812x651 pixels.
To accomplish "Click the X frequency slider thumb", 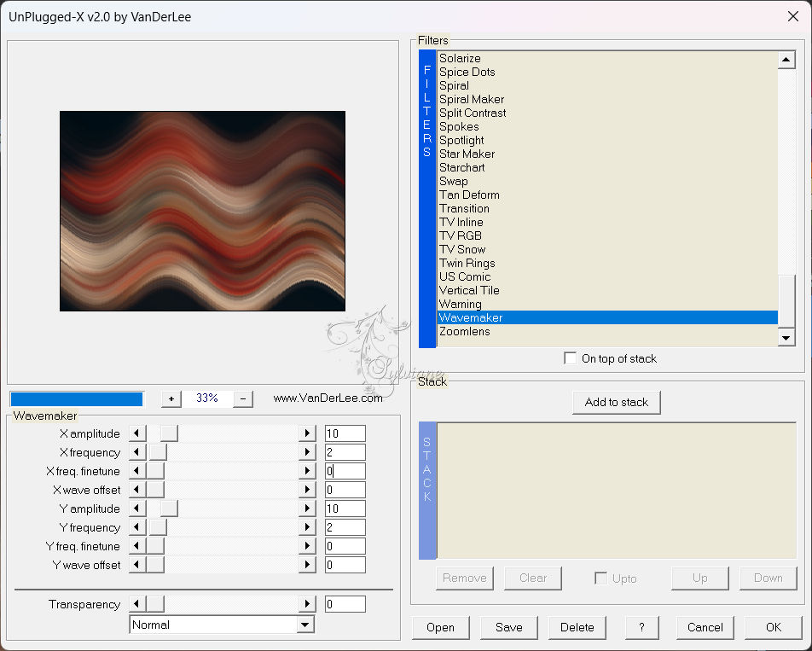I will [159, 452].
